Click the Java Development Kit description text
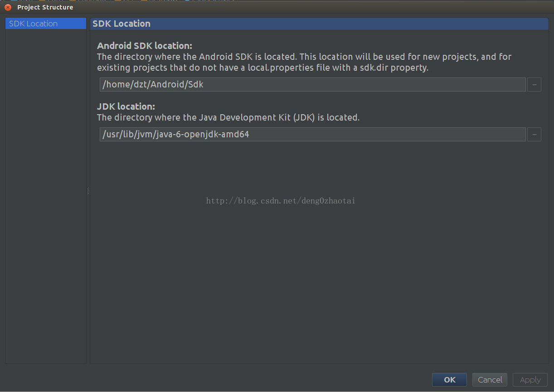Screen dimensions: 554x392 [228, 117]
